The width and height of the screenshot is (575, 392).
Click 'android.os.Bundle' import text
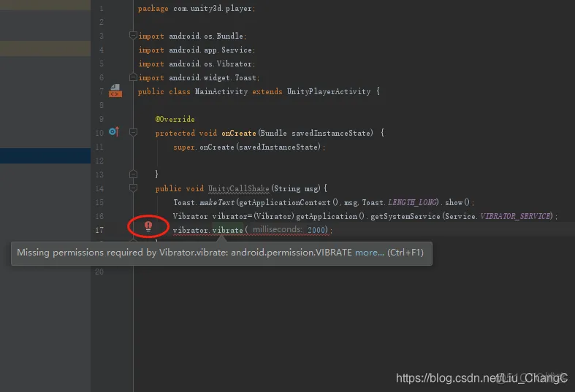pos(206,36)
